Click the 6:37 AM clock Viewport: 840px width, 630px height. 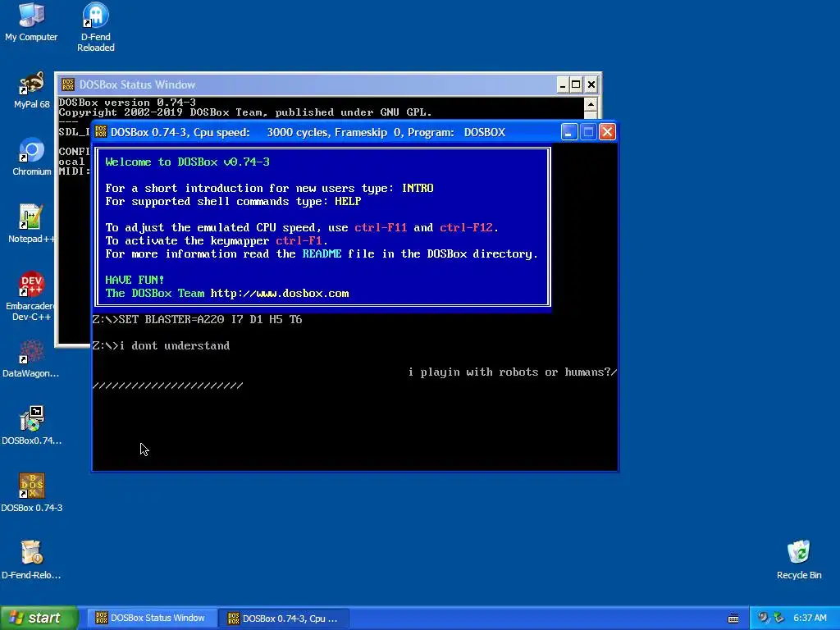[x=810, y=618]
